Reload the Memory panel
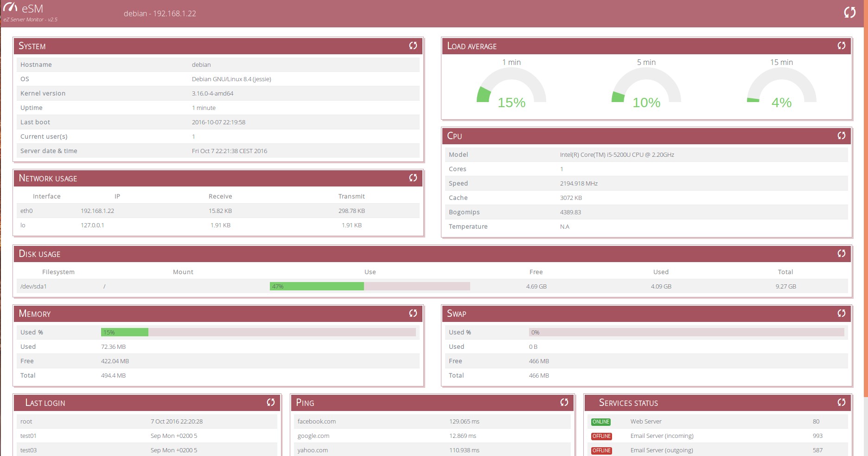Viewport: 868px width, 456px height. coord(413,313)
